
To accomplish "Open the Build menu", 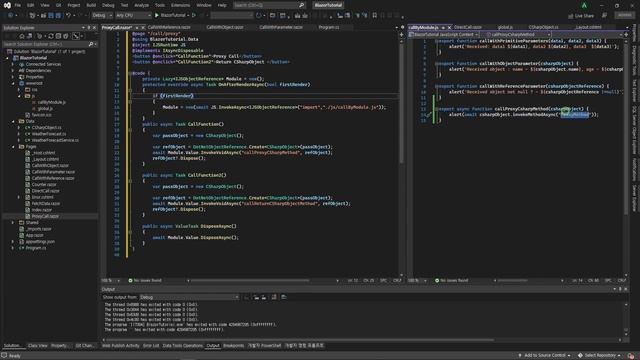I will [x=91, y=5].
